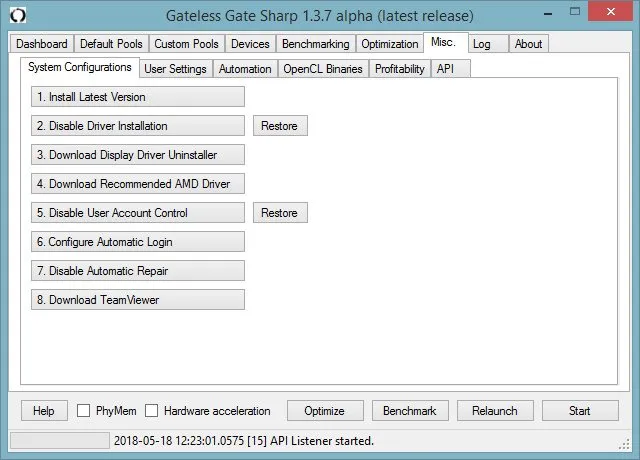Screen dimensions: 640x460
Task: Go to the Devices tab
Action: 250,44
